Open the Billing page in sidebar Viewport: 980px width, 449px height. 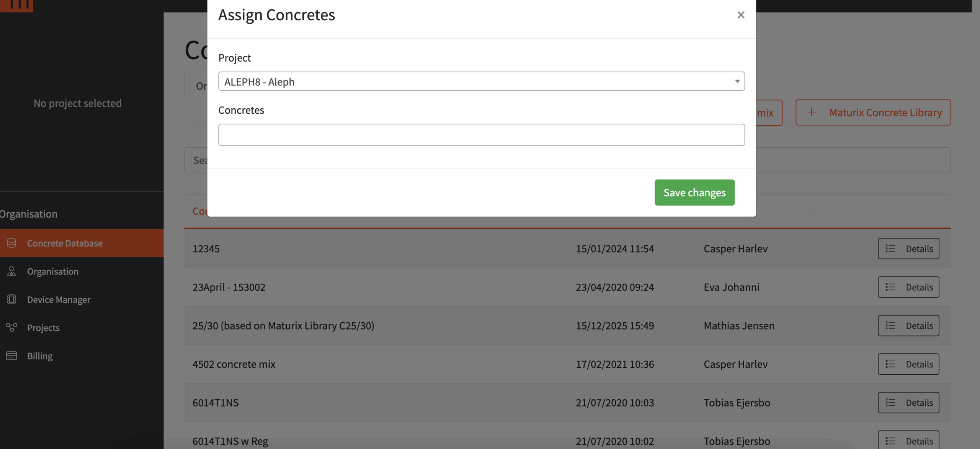click(x=40, y=356)
